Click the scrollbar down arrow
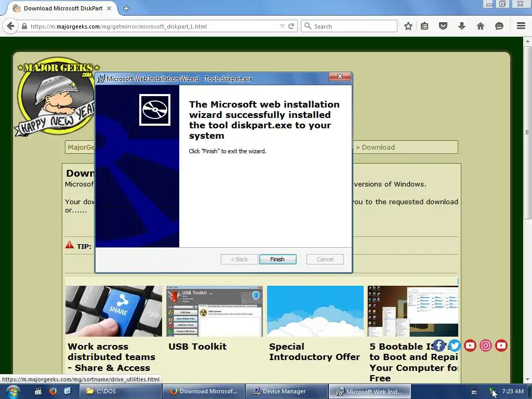Image resolution: width=532 pixels, height=399 pixels. pyautogui.click(x=527, y=379)
